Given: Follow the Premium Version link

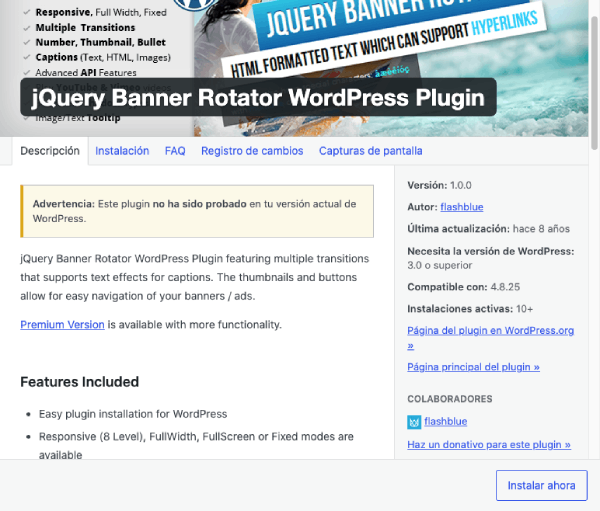Looking at the screenshot, I should coord(62,324).
